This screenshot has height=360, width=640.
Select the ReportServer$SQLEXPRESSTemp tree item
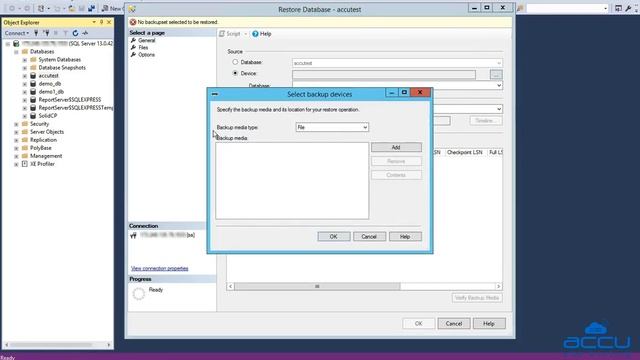76,108
